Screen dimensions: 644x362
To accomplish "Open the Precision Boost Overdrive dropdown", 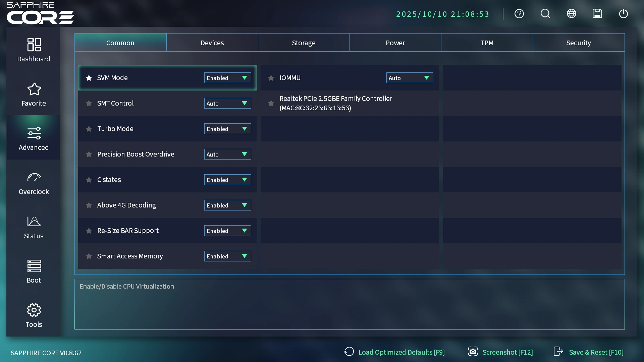I will 227,154.
